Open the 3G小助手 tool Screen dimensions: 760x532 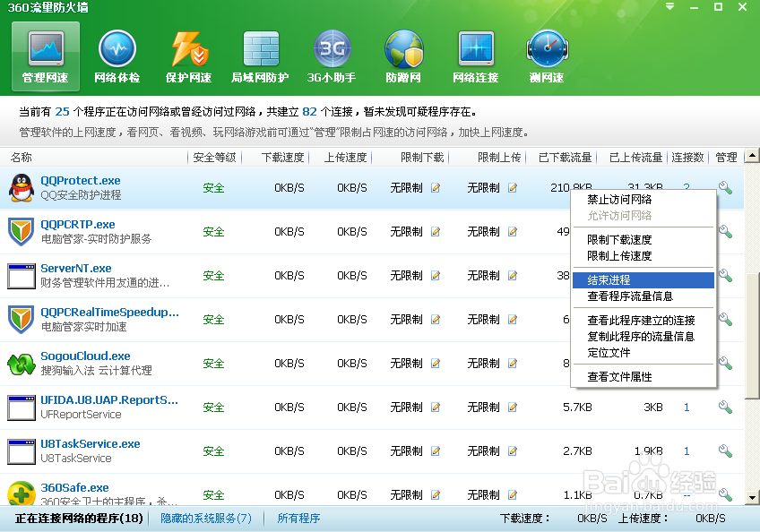(x=332, y=56)
